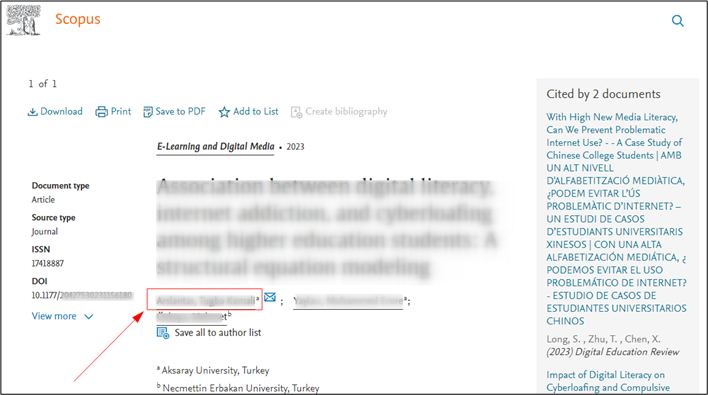Open the Scopus home link
This screenshot has height=395, width=708.
click(x=78, y=19)
